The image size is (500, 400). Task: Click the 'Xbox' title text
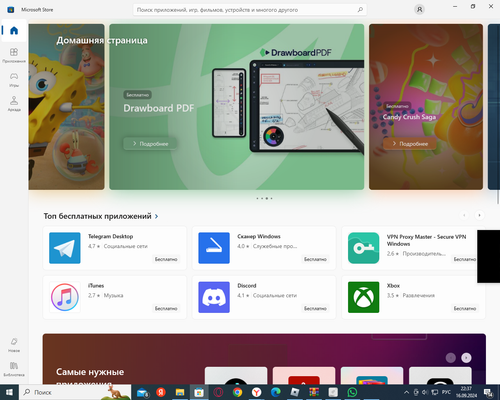393,286
